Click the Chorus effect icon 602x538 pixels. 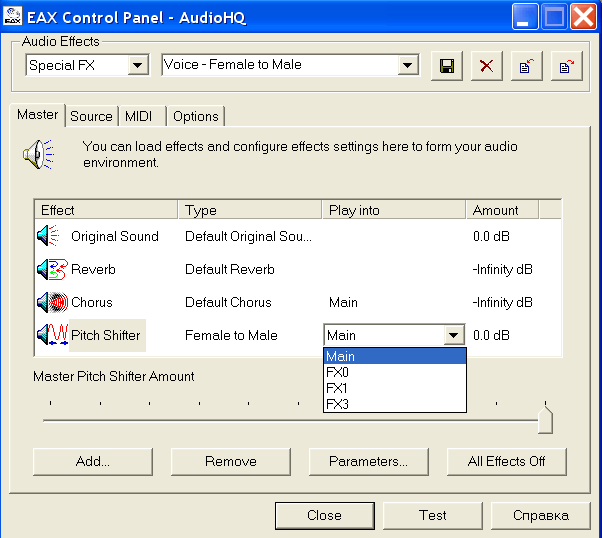point(50,303)
